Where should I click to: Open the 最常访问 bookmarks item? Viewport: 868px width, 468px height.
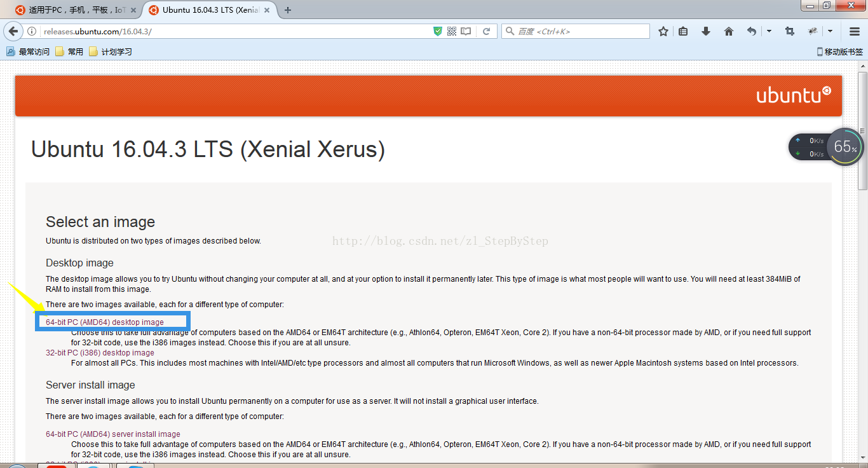(28, 52)
